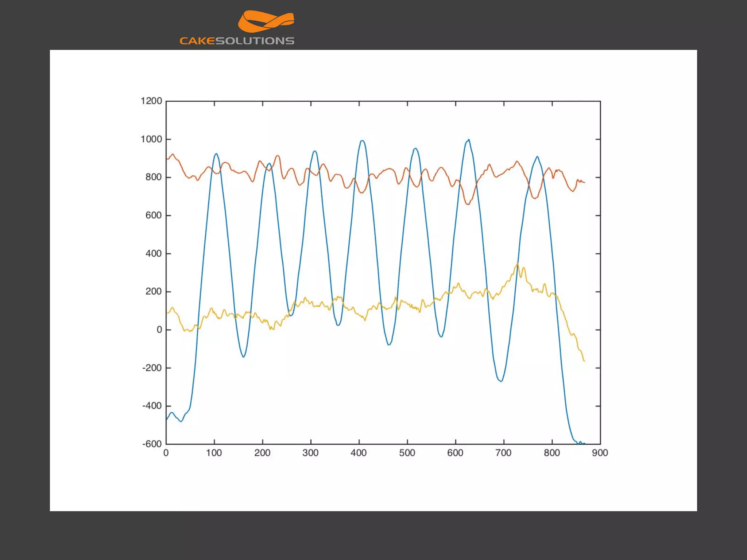Click the start of the blue curve near -450
This screenshot has width=747, height=560.
point(167,419)
